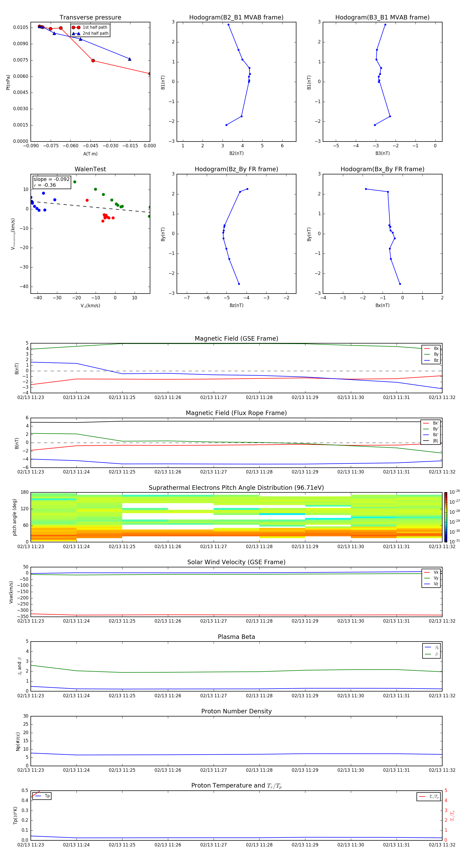Click the 'Vsw(km/s)' axis label
Viewport: 473px width, 868px height.
[11, 592]
